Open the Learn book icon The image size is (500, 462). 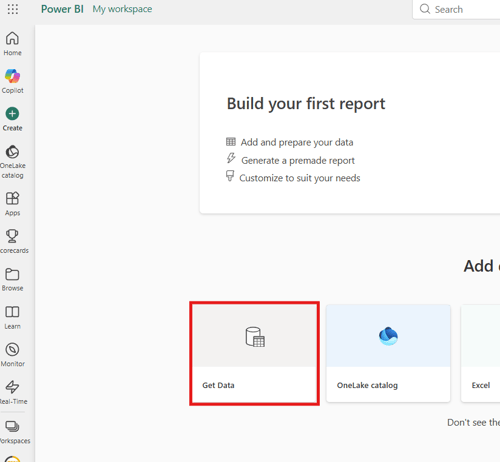pos(12,317)
